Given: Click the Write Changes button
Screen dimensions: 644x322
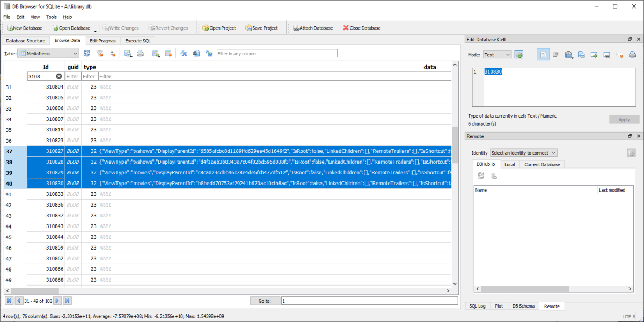Looking at the screenshot, I should point(121,28).
